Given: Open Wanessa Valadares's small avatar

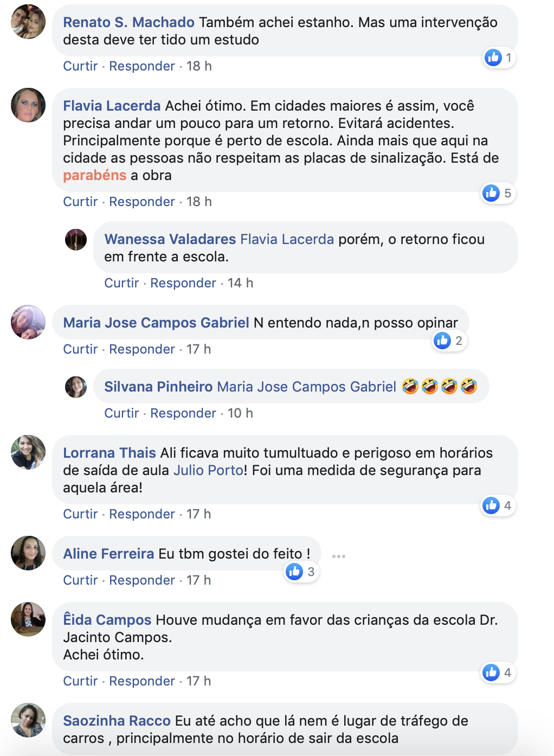Looking at the screenshot, I should pyautogui.click(x=76, y=239).
